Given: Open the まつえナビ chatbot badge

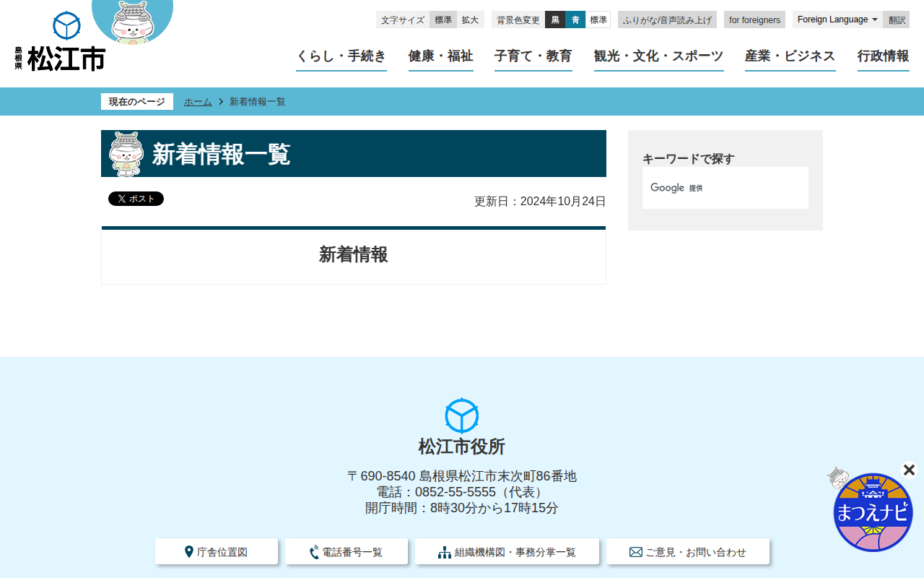Looking at the screenshot, I should tap(872, 512).
